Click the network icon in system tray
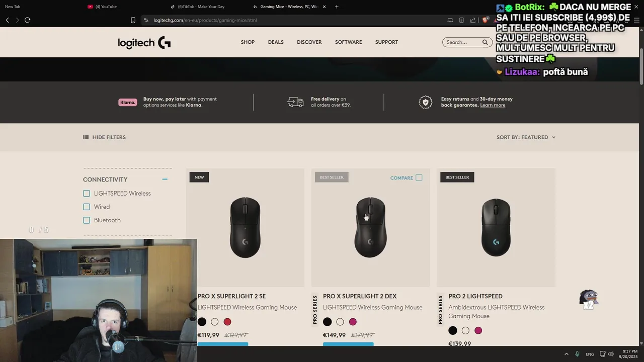Viewport: 644px width, 362px height. 602,354
